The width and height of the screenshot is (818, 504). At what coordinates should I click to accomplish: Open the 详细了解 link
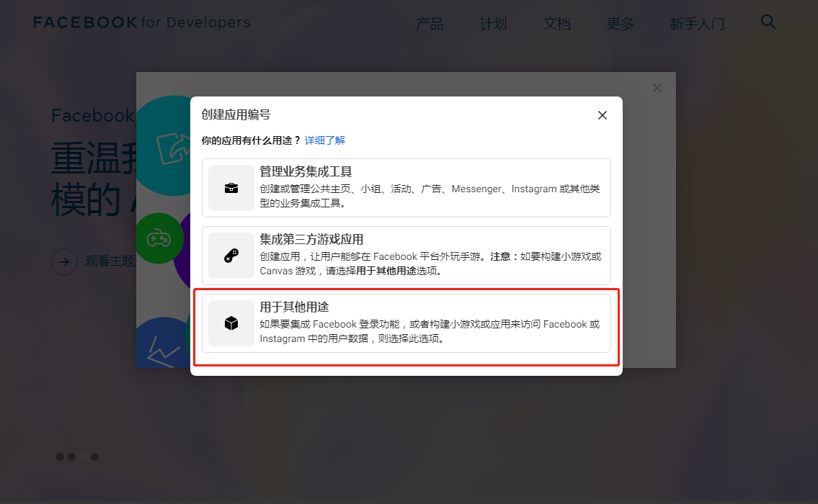[324, 140]
